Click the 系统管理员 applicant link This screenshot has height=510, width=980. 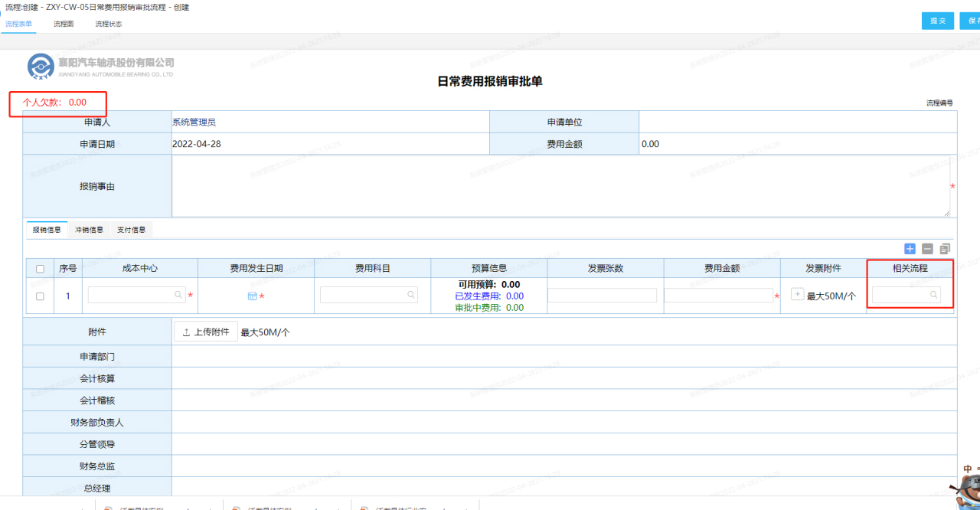tap(195, 122)
